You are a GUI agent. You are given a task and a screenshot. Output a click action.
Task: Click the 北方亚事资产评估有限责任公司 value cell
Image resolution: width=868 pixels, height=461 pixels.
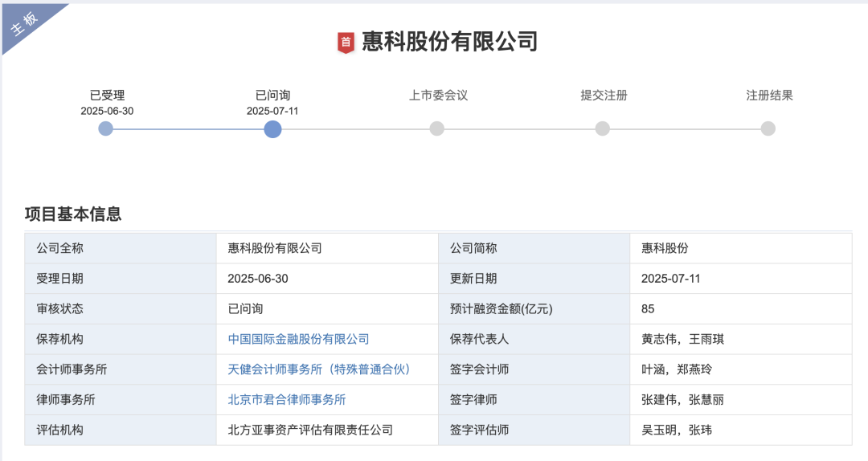pyautogui.click(x=327, y=430)
